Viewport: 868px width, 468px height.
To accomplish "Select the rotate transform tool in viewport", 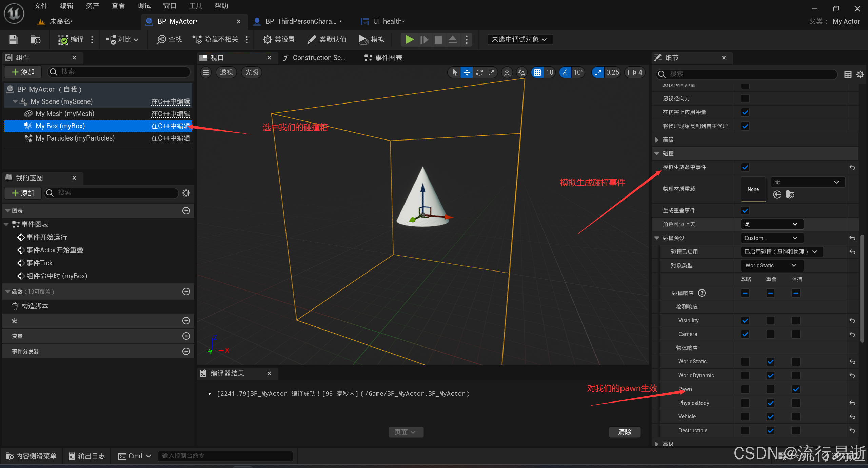I will pos(479,72).
